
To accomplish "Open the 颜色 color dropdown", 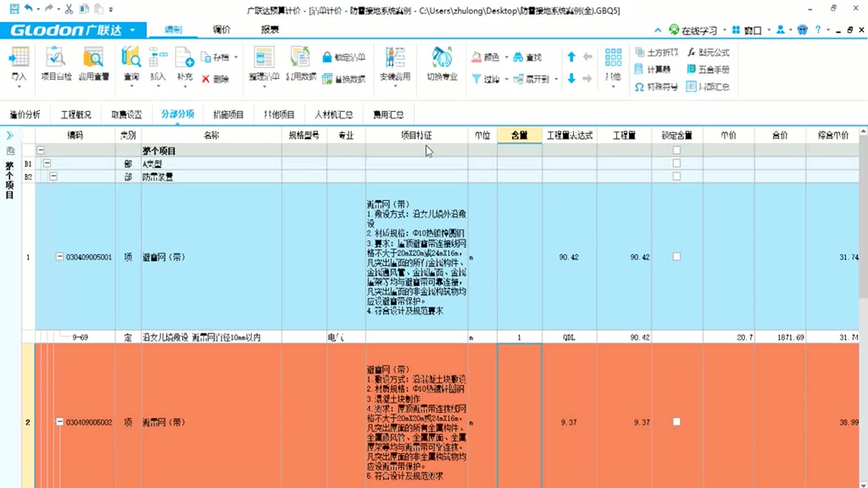I will tap(506, 57).
